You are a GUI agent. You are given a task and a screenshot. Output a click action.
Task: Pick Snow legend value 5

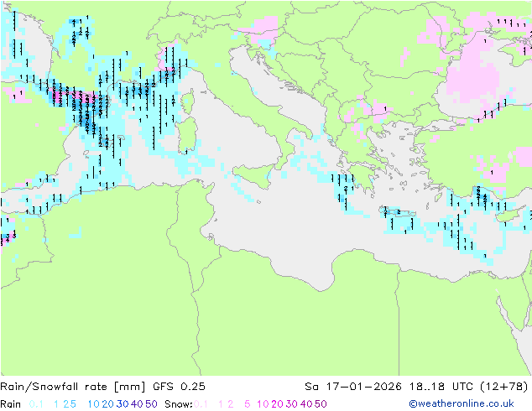coord(248,404)
